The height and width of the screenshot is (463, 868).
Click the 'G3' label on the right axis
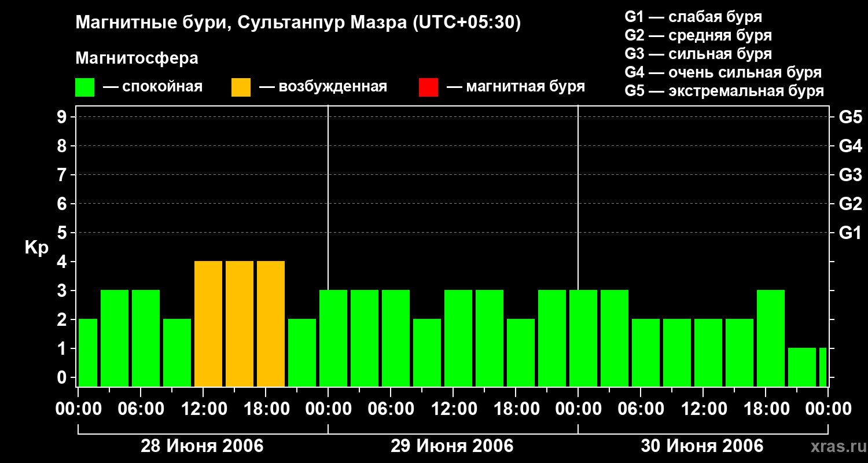coord(851,175)
